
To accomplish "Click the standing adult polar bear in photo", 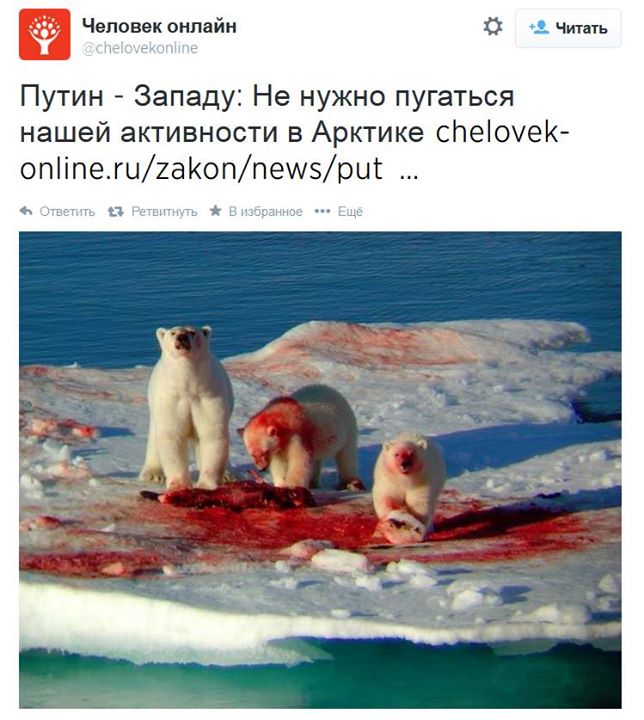I will (x=186, y=407).
